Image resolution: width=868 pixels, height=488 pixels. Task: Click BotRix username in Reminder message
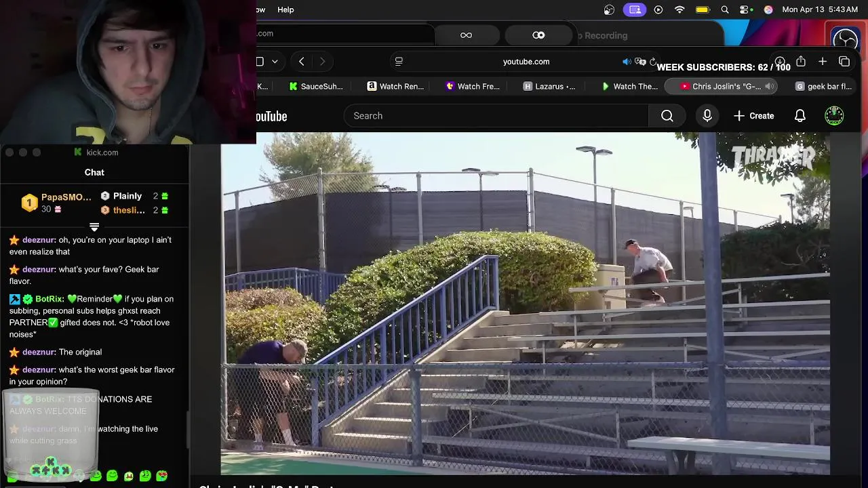(x=50, y=299)
